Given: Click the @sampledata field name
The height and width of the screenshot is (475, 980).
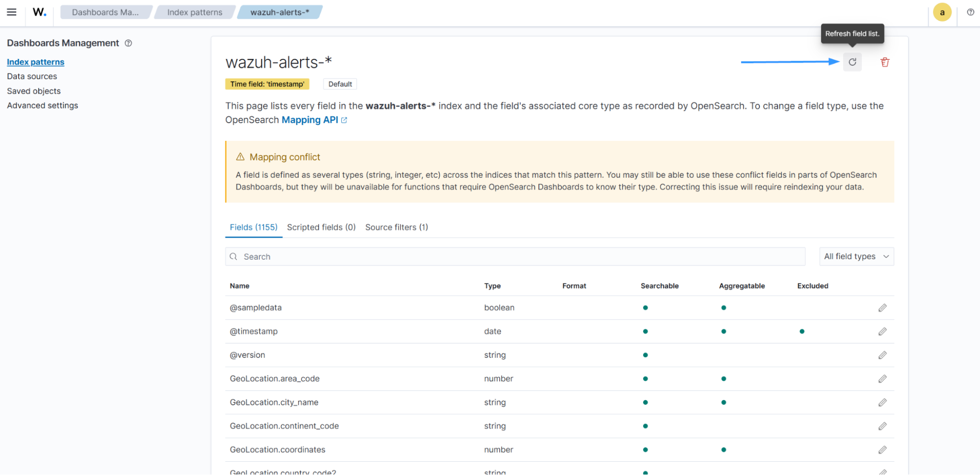Looking at the screenshot, I should tap(255, 308).
